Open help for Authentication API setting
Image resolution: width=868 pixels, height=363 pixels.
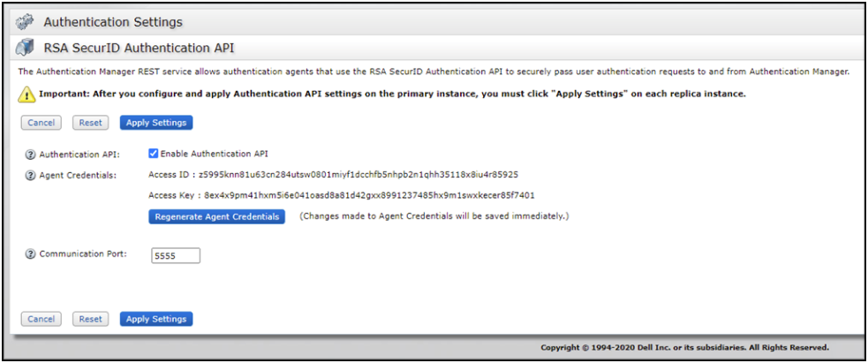point(30,154)
